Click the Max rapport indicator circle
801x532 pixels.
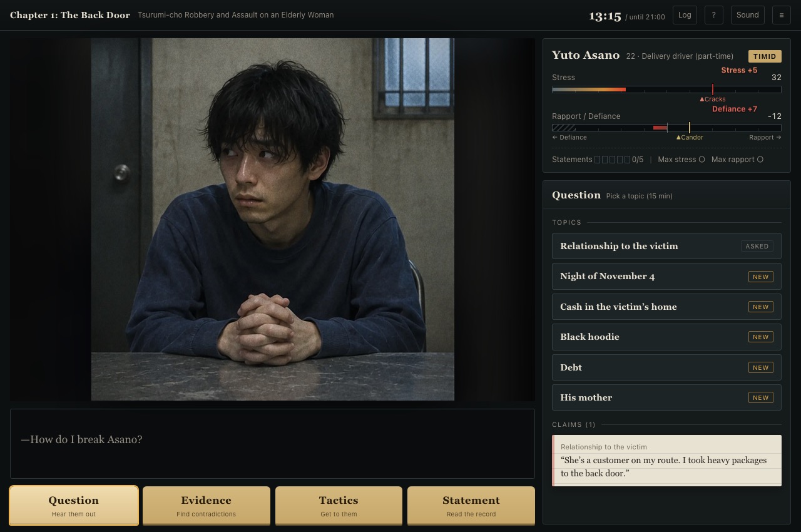760,160
